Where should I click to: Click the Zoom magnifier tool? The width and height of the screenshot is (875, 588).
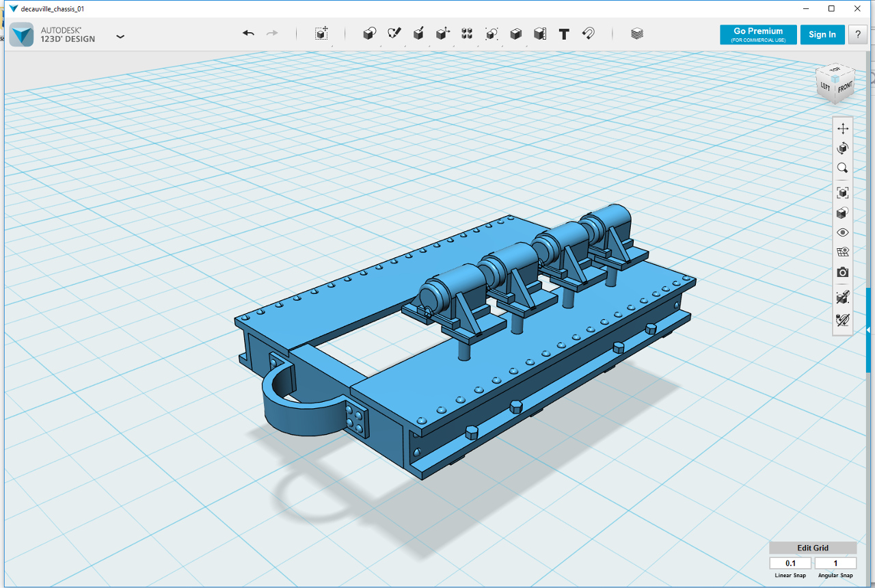pos(843,168)
